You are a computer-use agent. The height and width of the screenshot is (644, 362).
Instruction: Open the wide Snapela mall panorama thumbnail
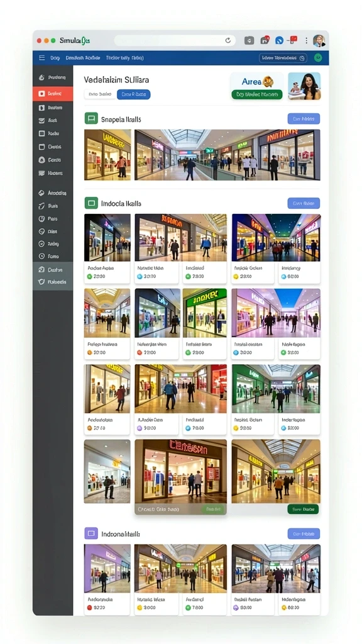click(x=228, y=155)
